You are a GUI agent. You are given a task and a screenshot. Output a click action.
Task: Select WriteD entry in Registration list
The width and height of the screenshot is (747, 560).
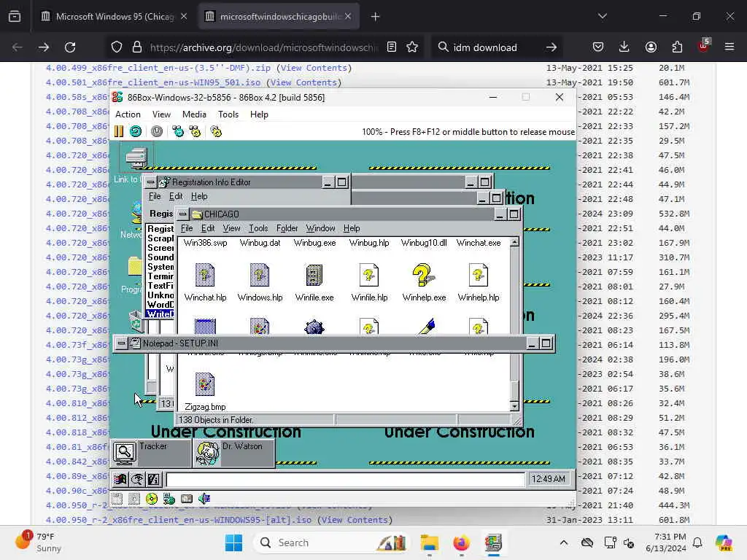[160, 314]
